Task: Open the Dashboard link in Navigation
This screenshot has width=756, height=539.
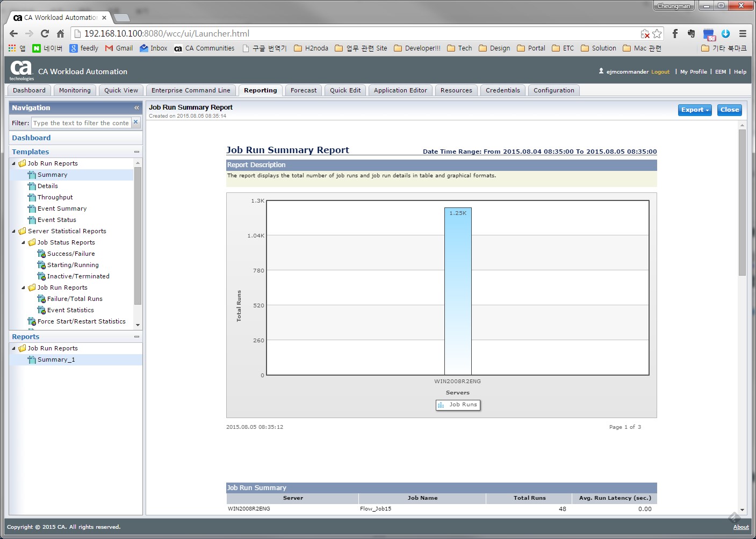Action: coord(31,138)
